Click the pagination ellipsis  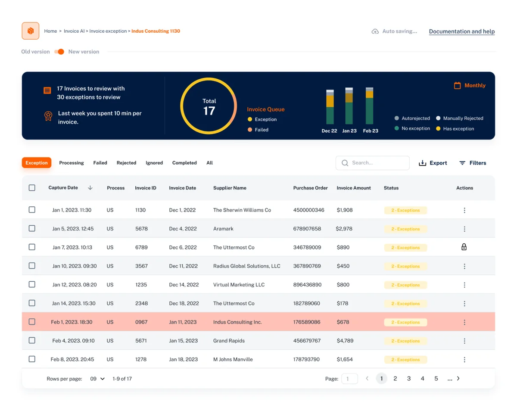[450, 379]
